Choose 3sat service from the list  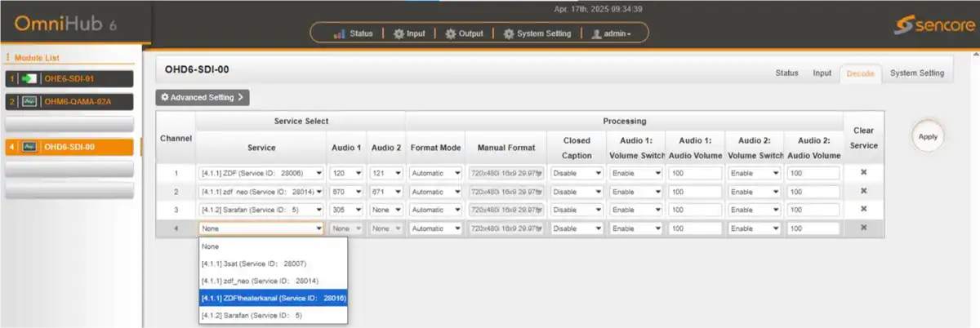[x=273, y=264]
